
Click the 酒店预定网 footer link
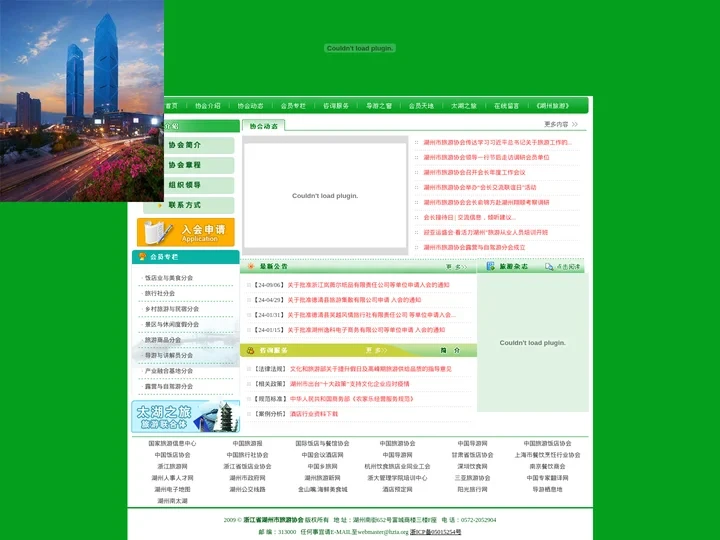397,489
